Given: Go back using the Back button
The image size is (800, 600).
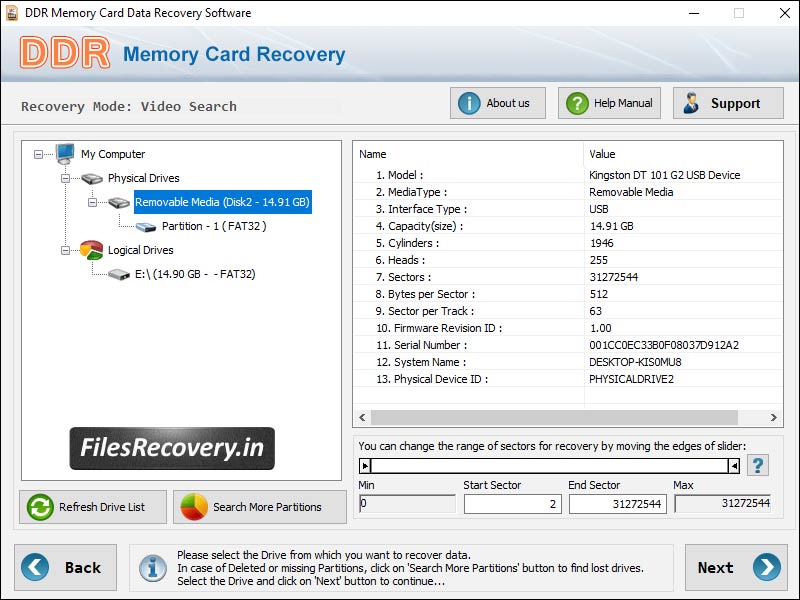Looking at the screenshot, I should point(65,567).
